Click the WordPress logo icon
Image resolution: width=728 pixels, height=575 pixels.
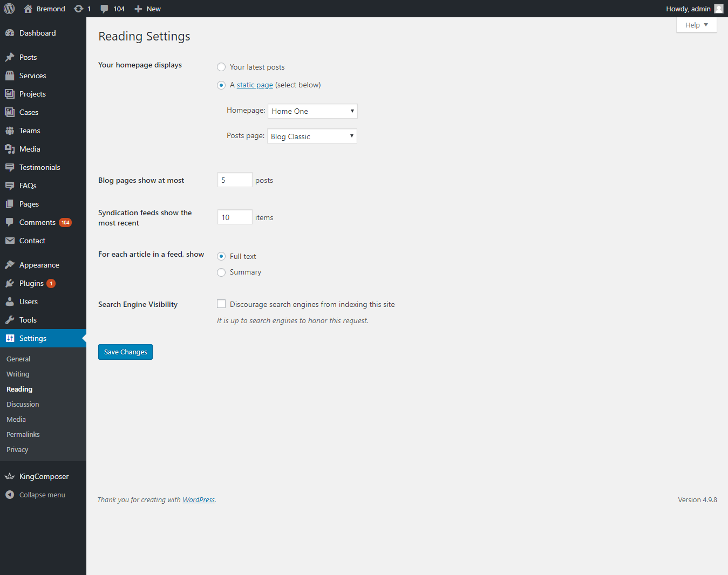coord(9,9)
